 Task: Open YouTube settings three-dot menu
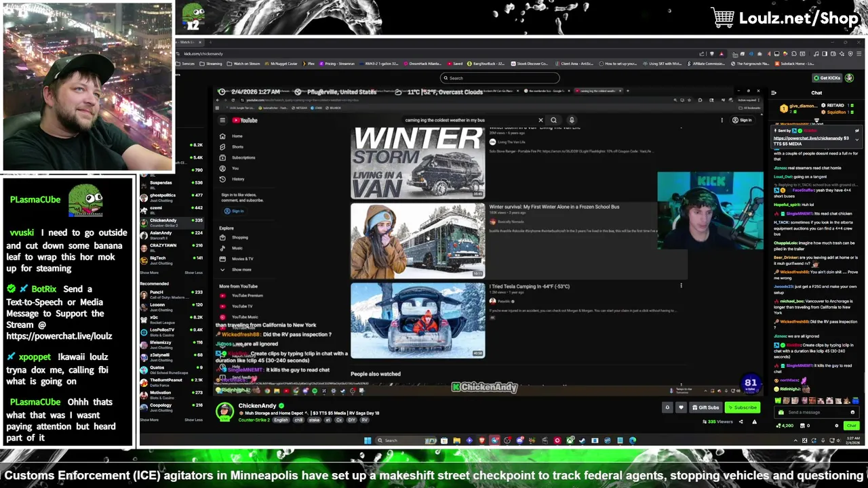click(x=722, y=121)
